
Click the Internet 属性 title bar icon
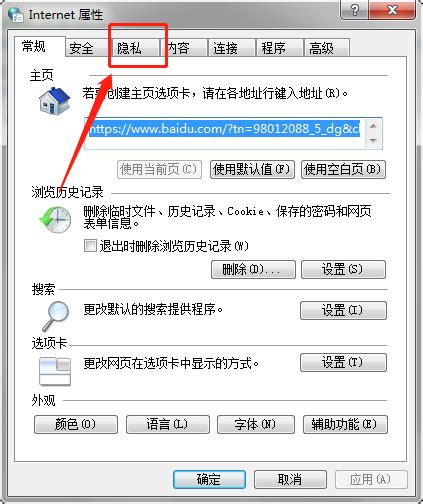16,14
